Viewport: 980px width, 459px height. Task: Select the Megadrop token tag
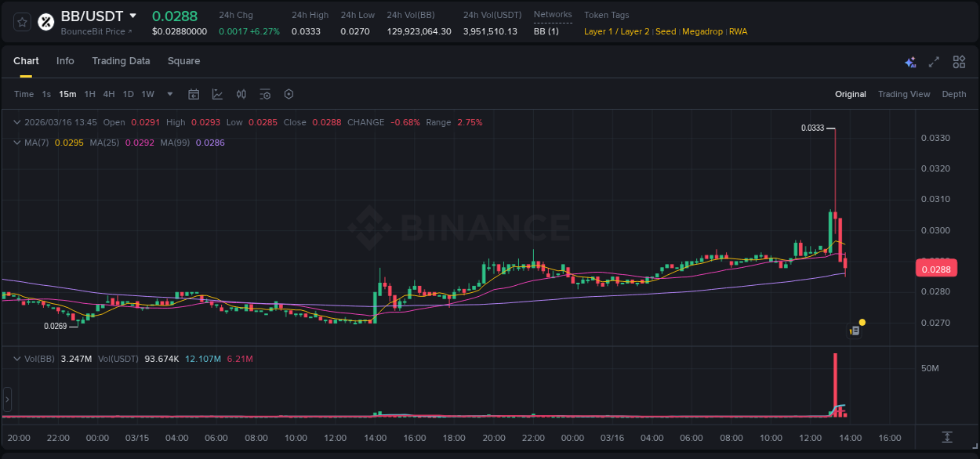pyautogui.click(x=700, y=31)
